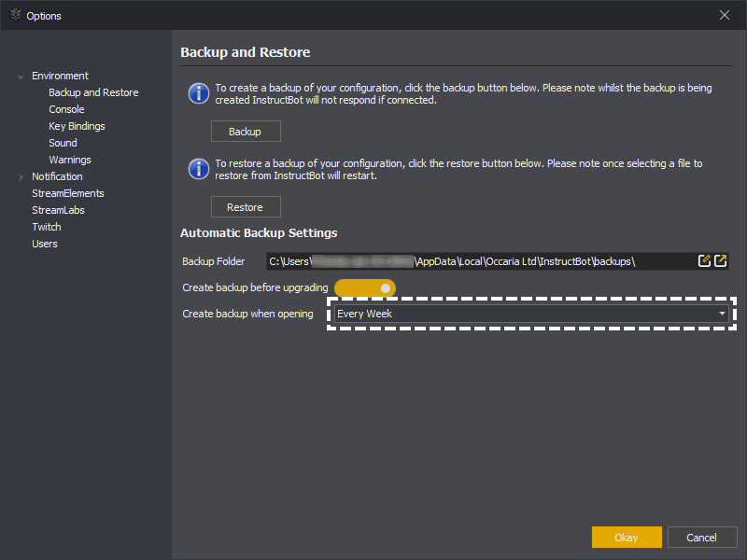Image resolution: width=747 pixels, height=560 pixels.
Task: Click the Create backup when opening label
Action: [247, 314]
